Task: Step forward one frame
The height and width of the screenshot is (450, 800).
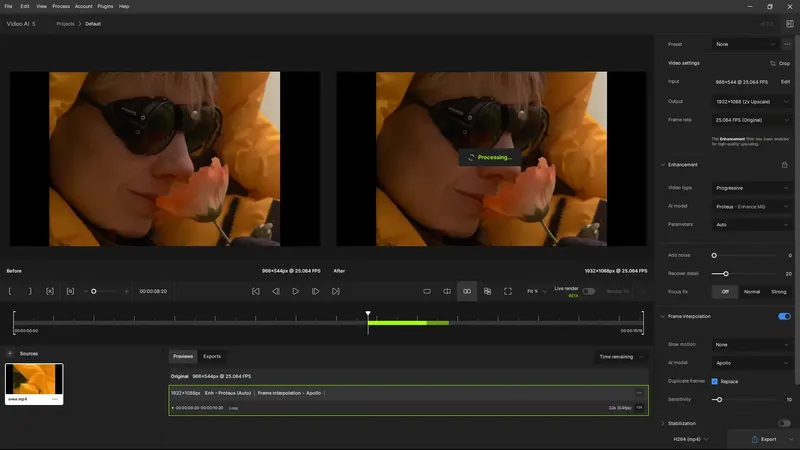Action: click(315, 291)
